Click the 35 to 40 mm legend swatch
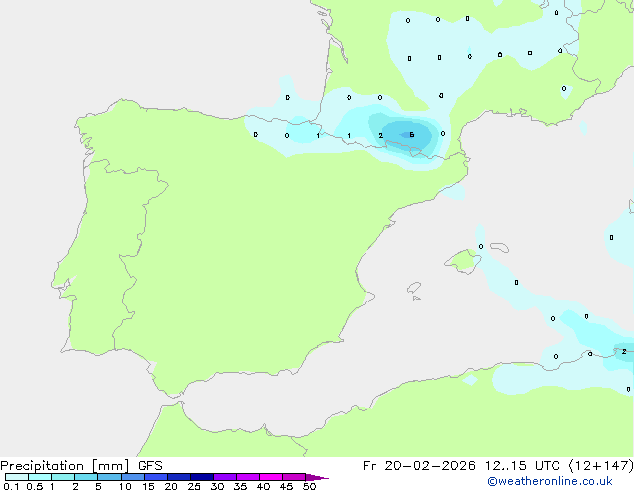The width and height of the screenshot is (634, 490). pos(248,477)
